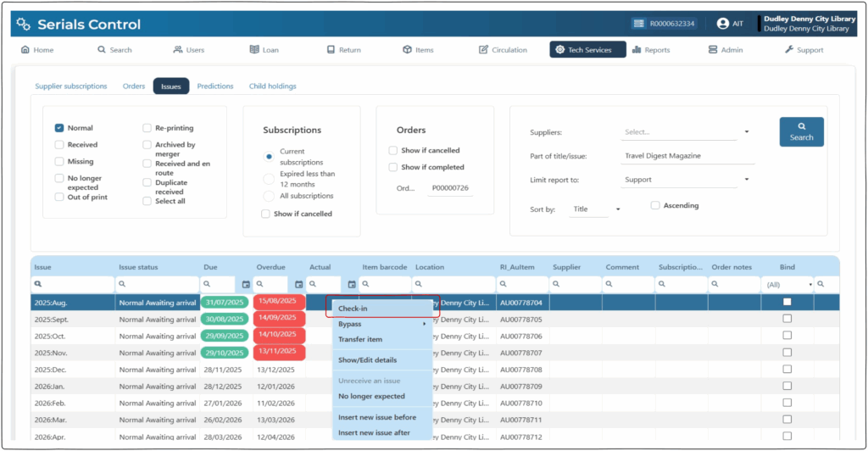Tick the Bind checkbox for 2025:Sept. issue
The height and width of the screenshot is (451, 868).
tap(787, 319)
